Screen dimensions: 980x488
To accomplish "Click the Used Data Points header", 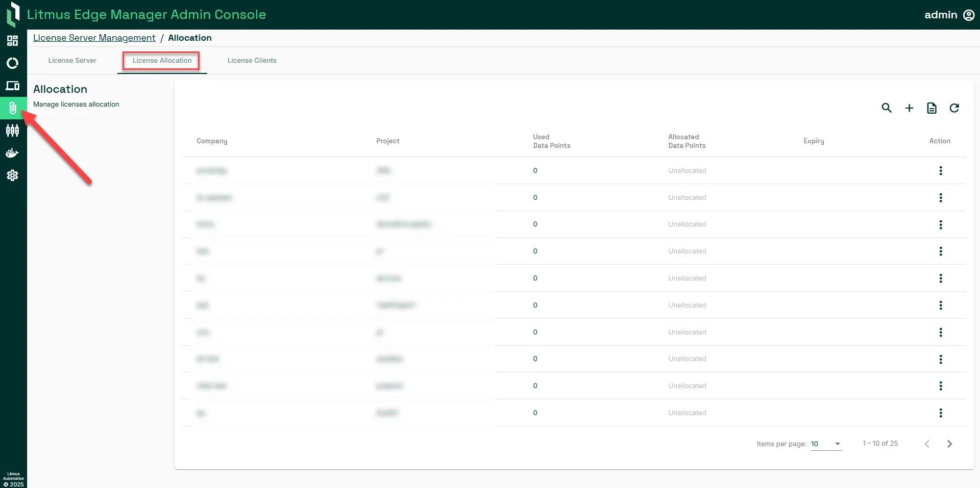I will pyautogui.click(x=551, y=141).
